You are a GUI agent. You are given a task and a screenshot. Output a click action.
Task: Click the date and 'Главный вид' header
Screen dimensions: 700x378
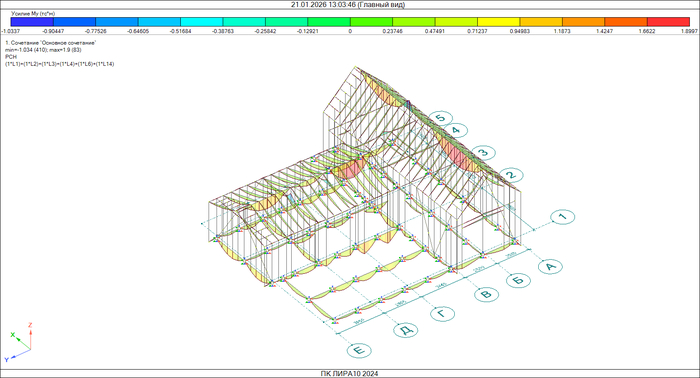(x=348, y=4)
